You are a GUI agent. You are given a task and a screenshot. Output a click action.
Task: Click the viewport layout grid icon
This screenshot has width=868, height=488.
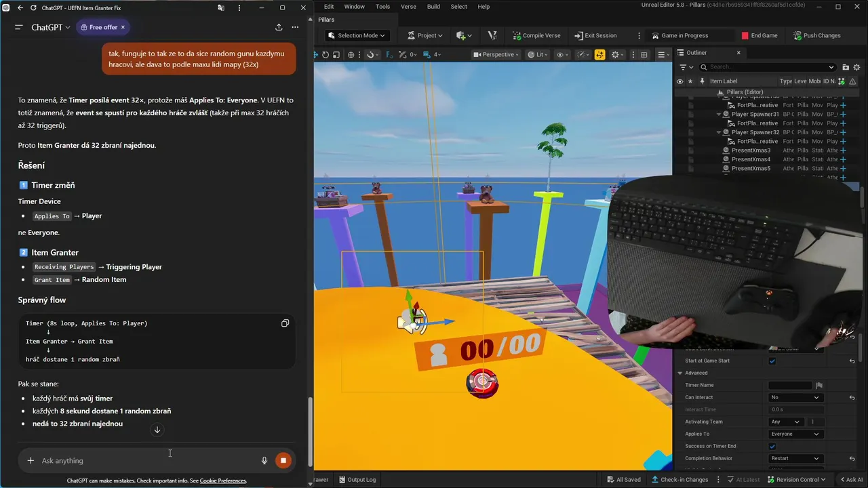click(x=644, y=54)
